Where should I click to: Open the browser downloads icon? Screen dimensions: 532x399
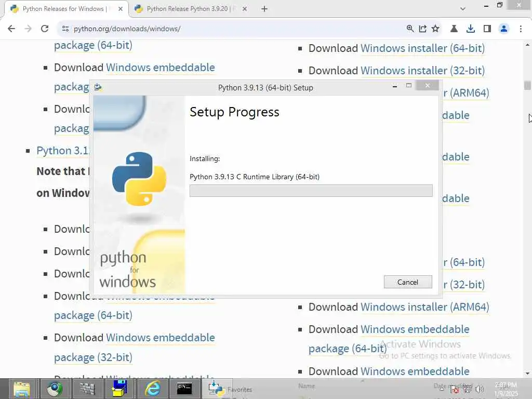click(x=470, y=29)
